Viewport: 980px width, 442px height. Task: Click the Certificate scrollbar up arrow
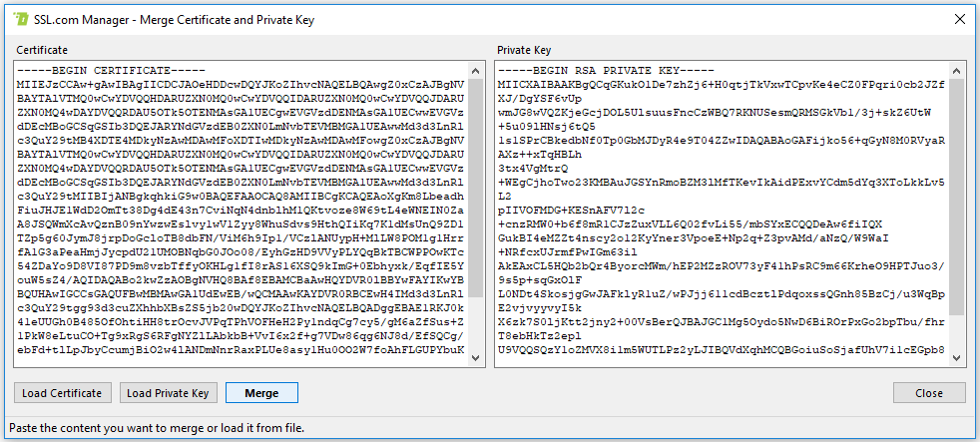(x=476, y=71)
